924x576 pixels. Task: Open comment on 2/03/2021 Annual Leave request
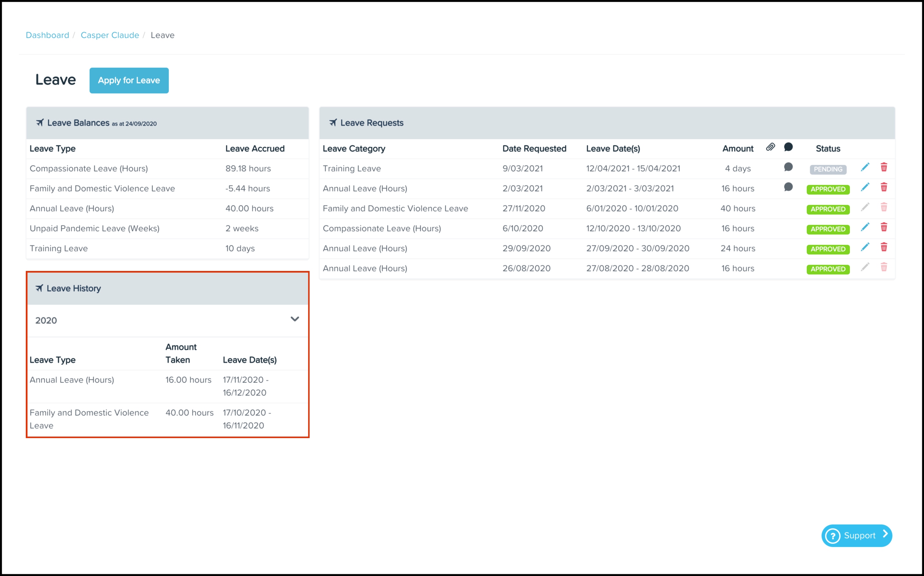click(x=788, y=187)
